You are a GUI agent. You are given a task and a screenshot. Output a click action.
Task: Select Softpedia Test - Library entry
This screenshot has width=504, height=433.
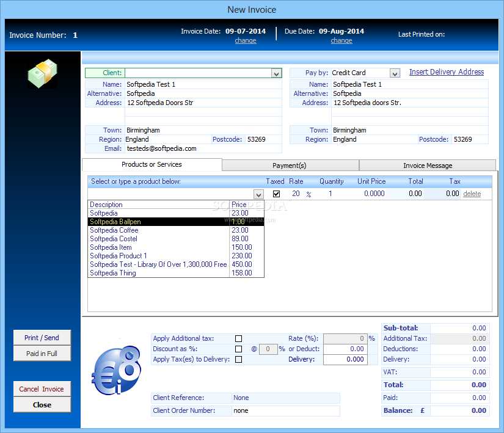pos(176,264)
